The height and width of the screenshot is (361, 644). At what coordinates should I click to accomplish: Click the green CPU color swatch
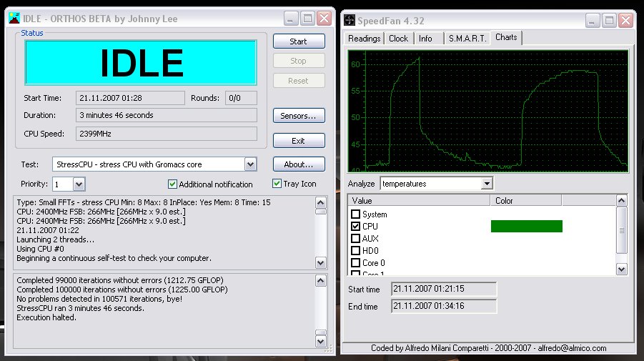[527, 227]
